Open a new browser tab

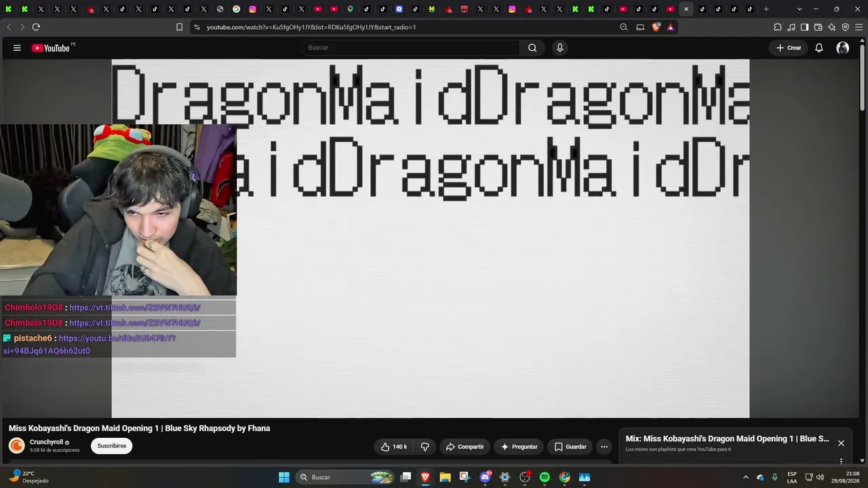766,9
